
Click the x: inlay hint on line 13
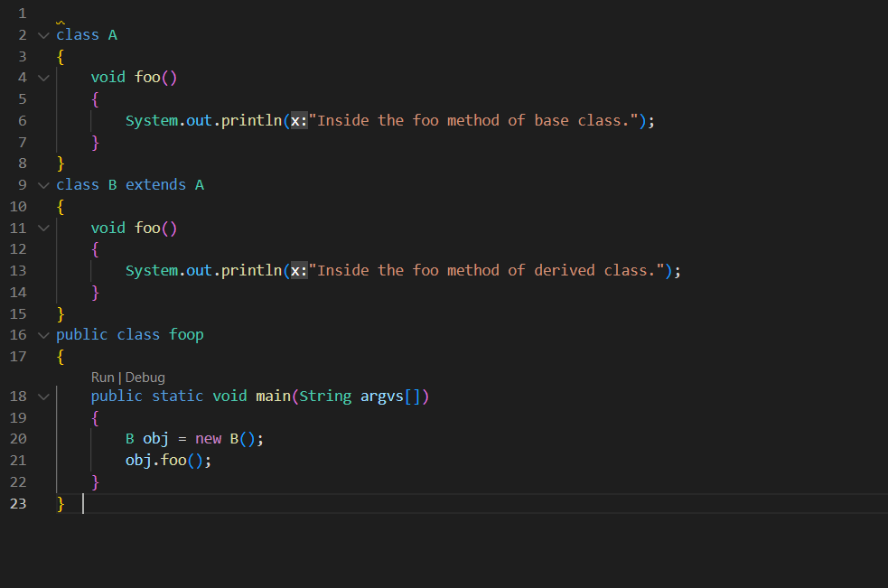click(297, 270)
